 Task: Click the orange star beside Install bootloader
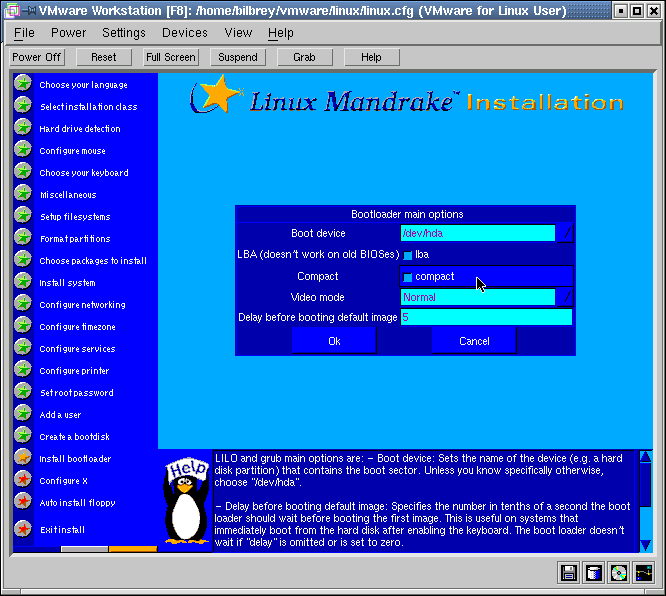[x=22, y=458]
